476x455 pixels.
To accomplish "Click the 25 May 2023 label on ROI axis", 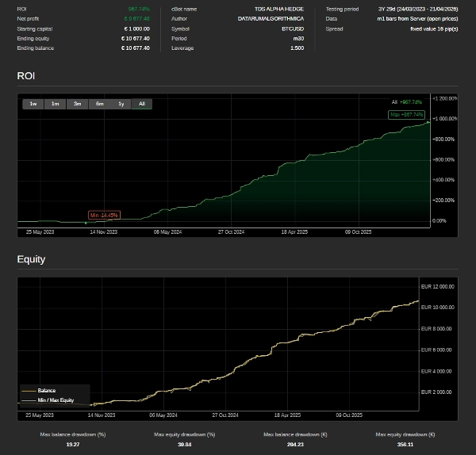I will 40,232.
